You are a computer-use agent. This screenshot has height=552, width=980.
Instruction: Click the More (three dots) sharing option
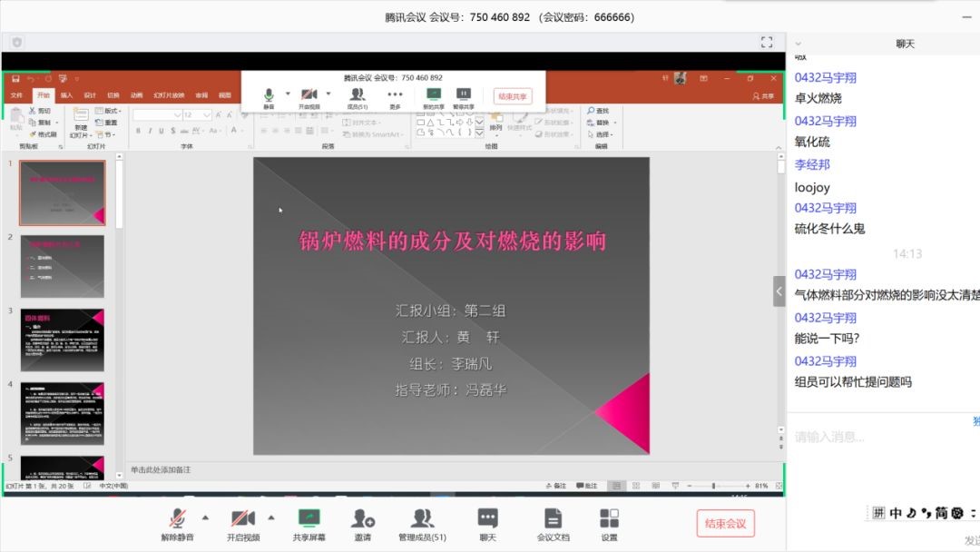point(395,96)
